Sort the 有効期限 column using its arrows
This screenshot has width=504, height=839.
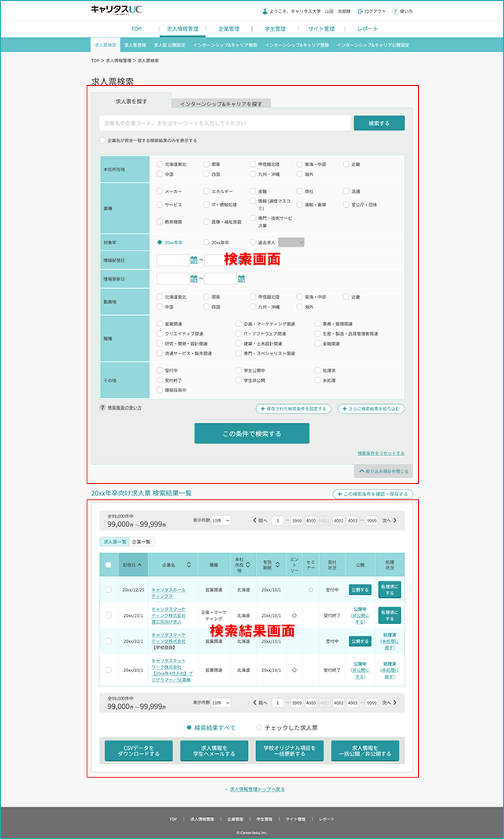[x=279, y=565]
